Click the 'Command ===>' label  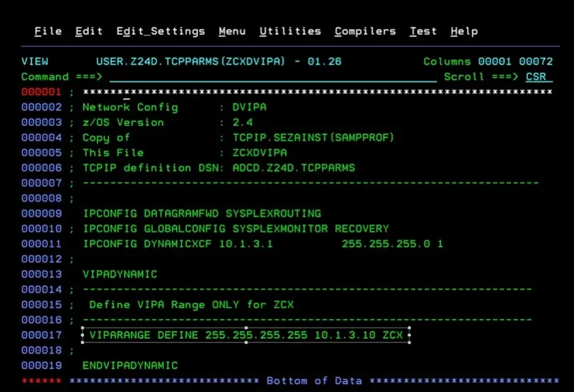62,77
